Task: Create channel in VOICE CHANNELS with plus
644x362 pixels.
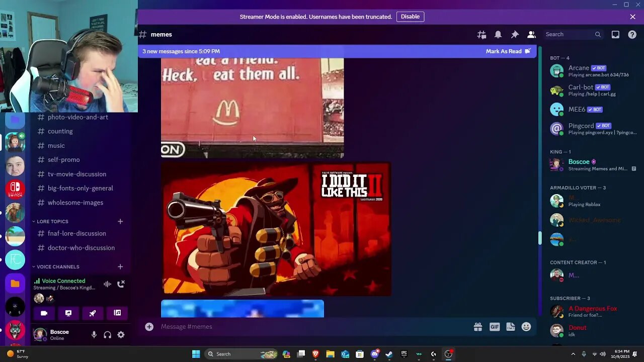Action: [120, 266]
